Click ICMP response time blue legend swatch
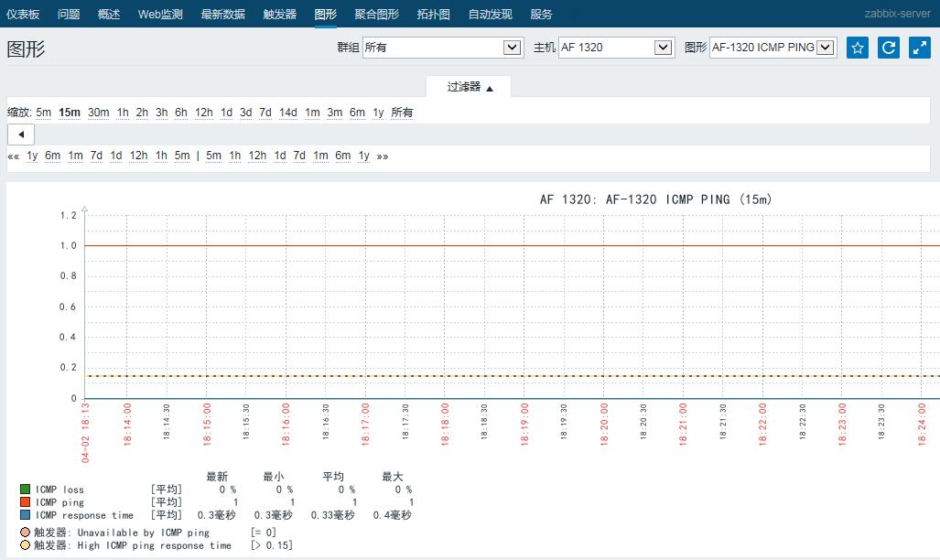Viewport: 940px width, 560px height. coord(26,514)
